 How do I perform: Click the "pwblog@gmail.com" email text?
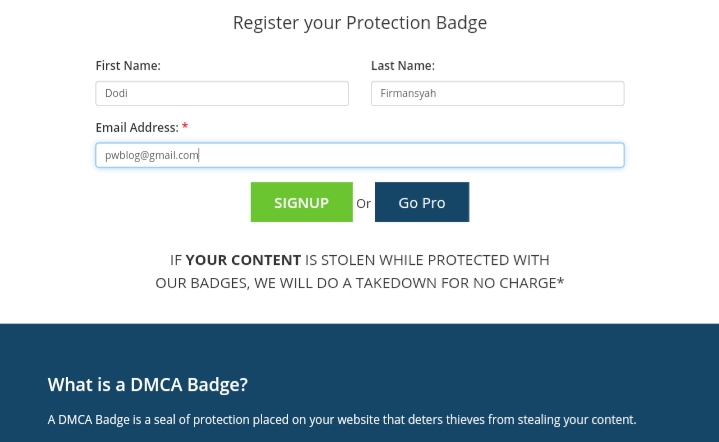coord(152,155)
